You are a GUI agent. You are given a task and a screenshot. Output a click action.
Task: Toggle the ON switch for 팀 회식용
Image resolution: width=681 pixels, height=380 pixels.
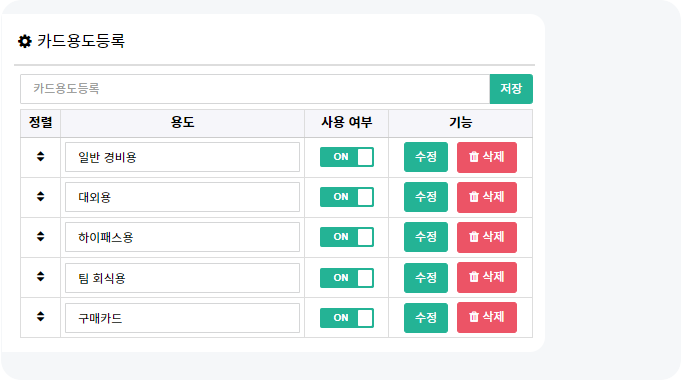tap(347, 278)
